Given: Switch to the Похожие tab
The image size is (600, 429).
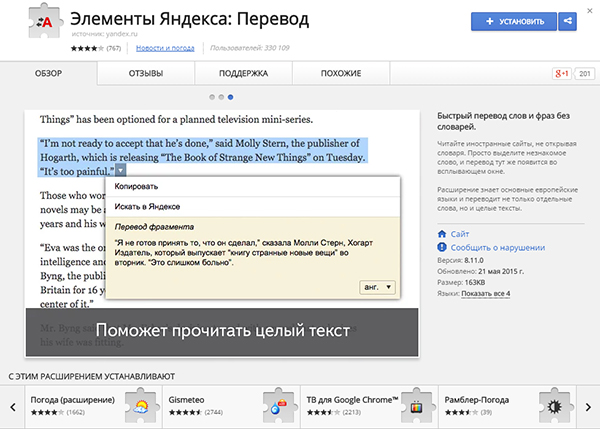Looking at the screenshot, I should [341, 73].
